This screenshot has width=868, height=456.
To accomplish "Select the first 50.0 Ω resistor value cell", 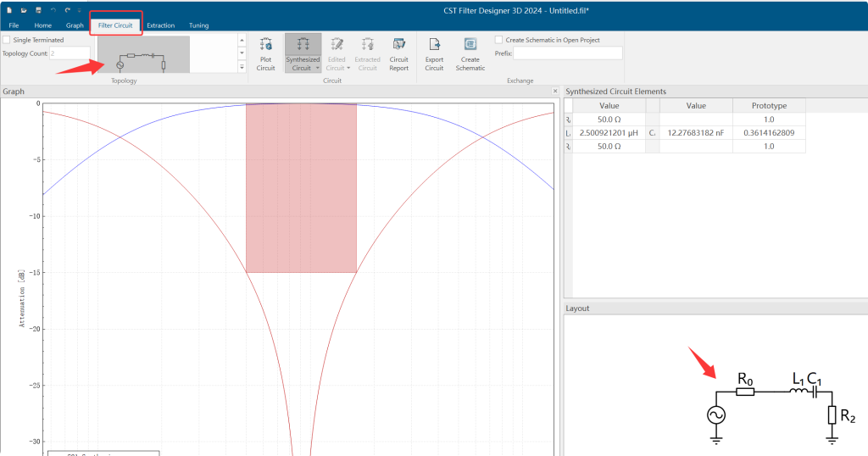I will (x=609, y=119).
